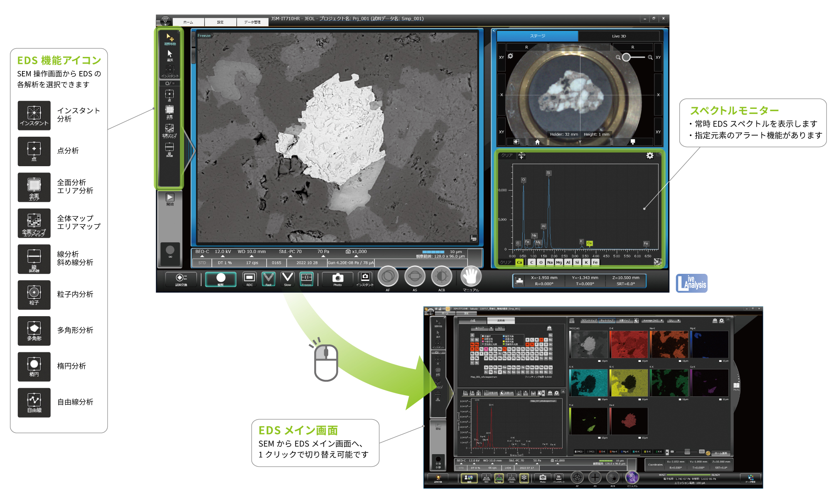Expand the kV accelerating voltage arrow

click(x=223, y=256)
